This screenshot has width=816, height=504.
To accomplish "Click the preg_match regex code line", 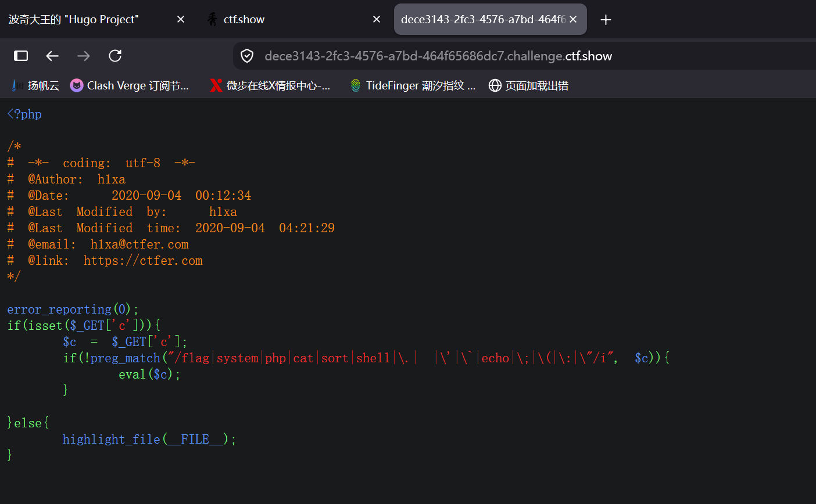I will click(366, 358).
